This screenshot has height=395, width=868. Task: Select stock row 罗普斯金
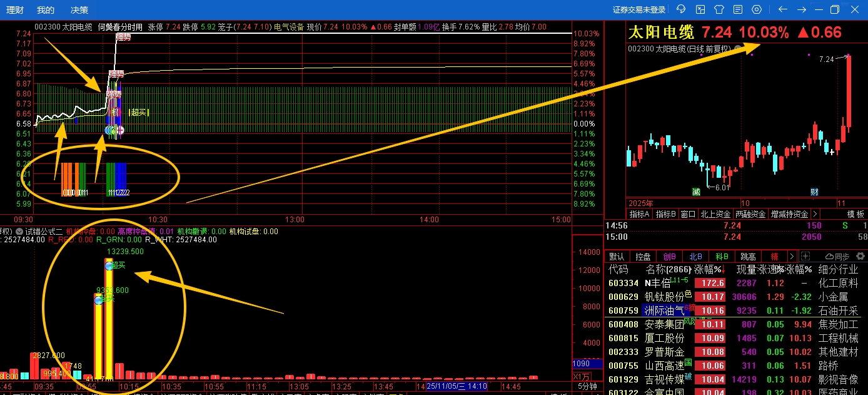737,352
